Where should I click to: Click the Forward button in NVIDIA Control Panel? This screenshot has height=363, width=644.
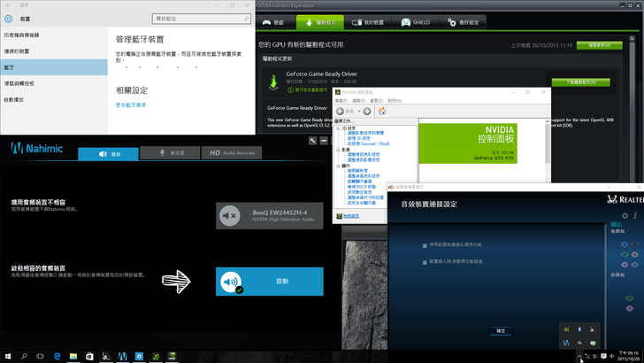[x=367, y=112]
